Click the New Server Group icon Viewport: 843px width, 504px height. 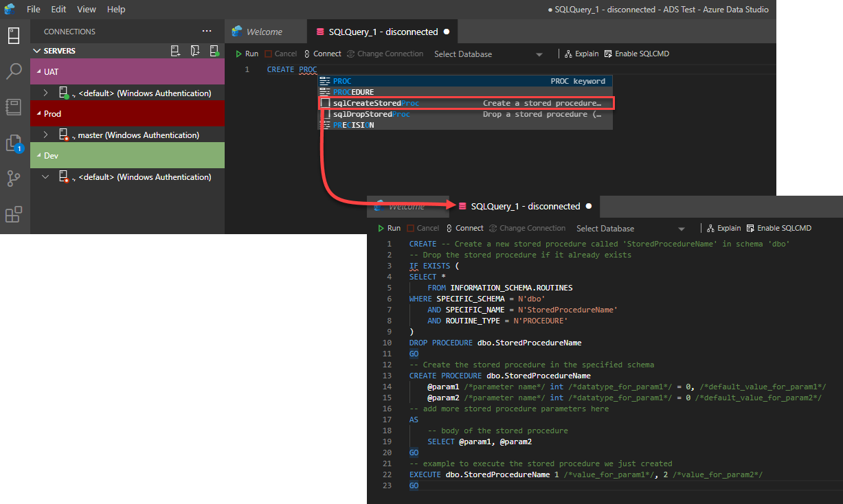195,51
